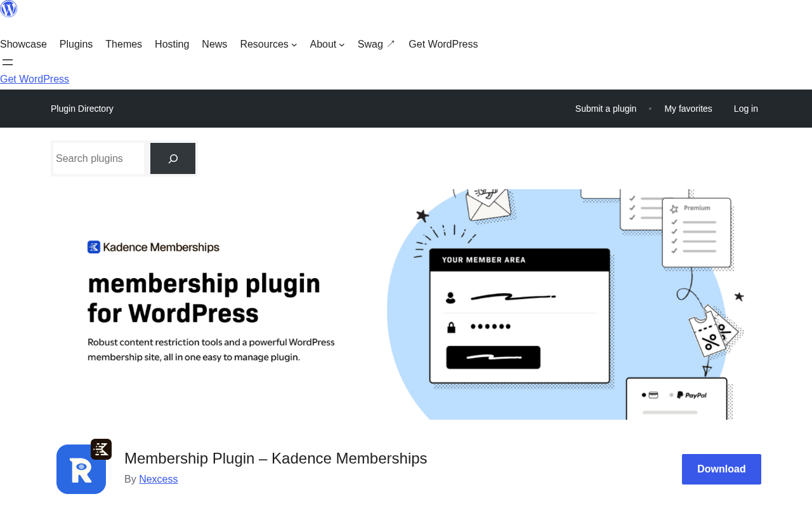This screenshot has width=812, height=508.
Task: Go to Plugins in top navigation
Action: [76, 44]
